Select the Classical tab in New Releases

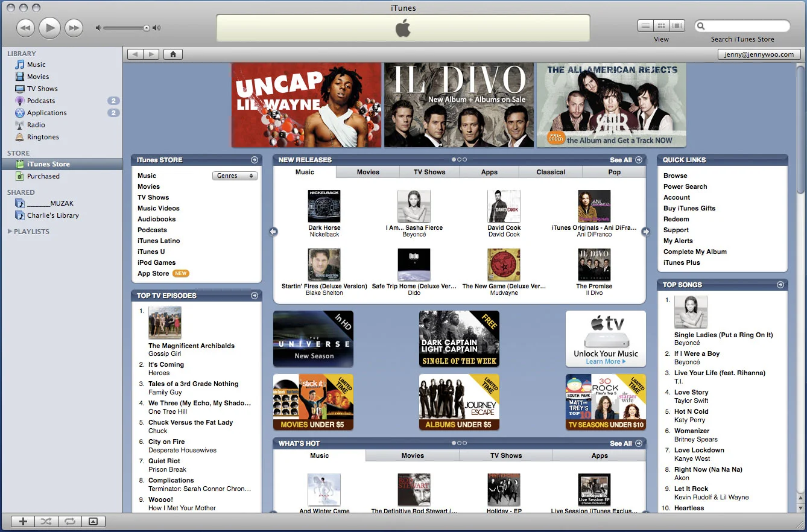pyautogui.click(x=551, y=172)
